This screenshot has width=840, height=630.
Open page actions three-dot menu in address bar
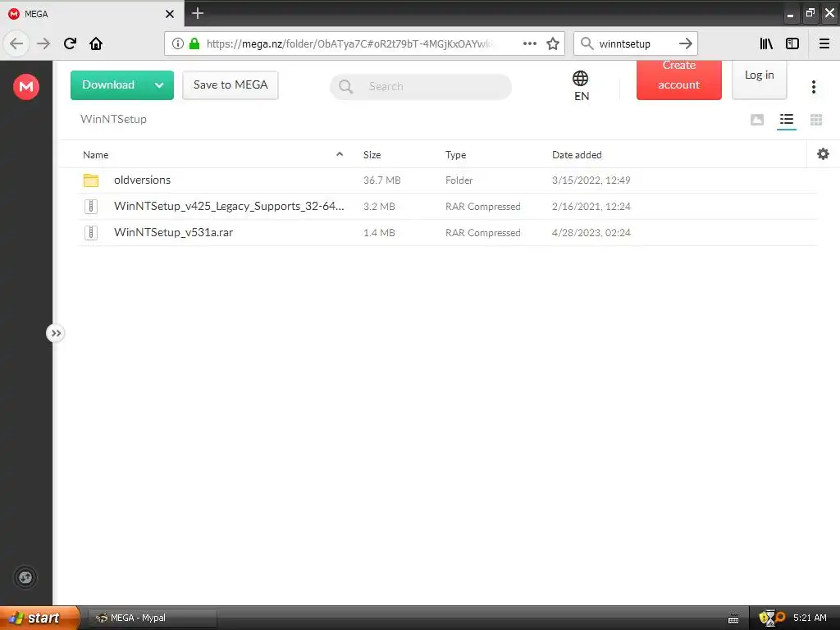(530, 43)
